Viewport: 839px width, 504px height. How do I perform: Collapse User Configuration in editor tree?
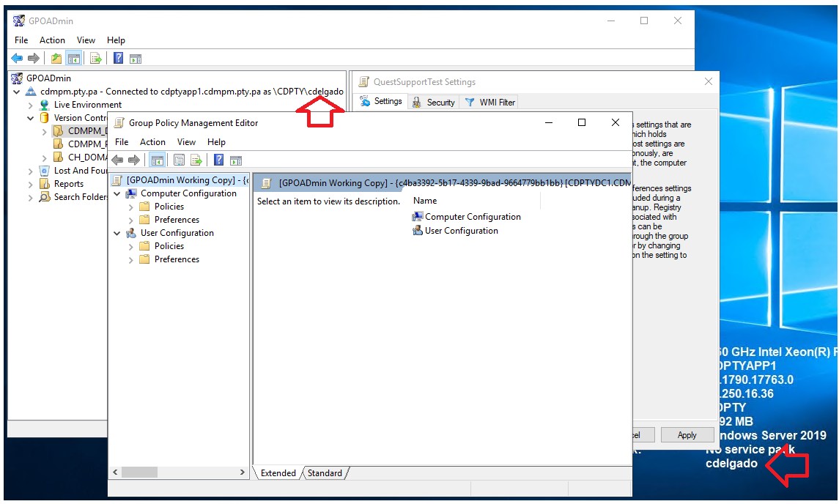[x=117, y=233]
